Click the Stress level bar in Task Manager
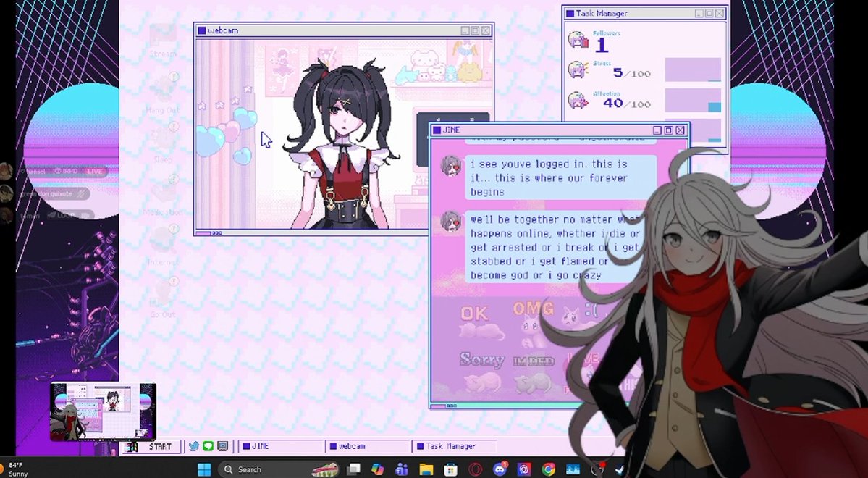Image resolution: width=868 pixels, height=478 pixels. (x=693, y=70)
